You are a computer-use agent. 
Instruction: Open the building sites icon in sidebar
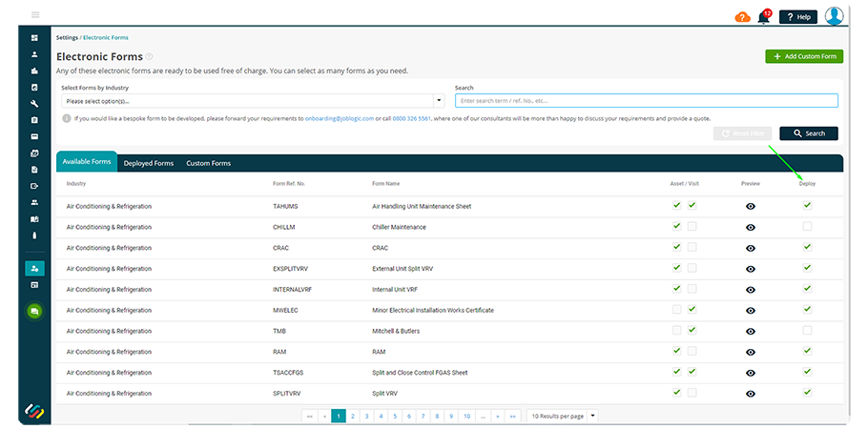[34, 71]
